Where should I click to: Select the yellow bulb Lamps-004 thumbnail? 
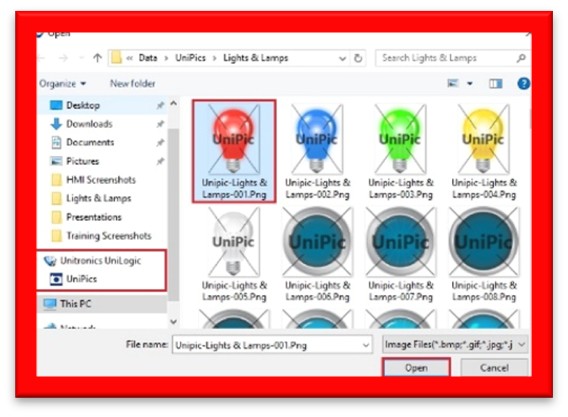[483, 139]
